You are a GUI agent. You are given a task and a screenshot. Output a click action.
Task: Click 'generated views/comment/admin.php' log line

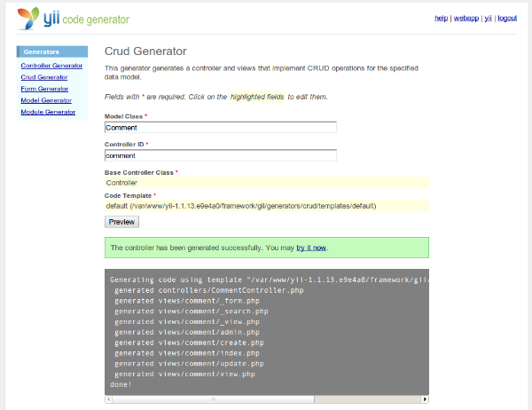tap(187, 332)
